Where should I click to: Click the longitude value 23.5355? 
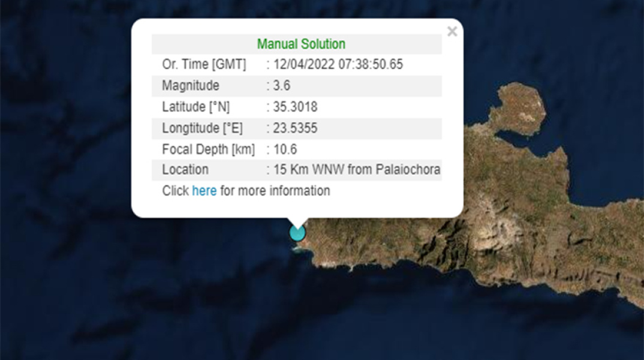[x=295, y=128]
